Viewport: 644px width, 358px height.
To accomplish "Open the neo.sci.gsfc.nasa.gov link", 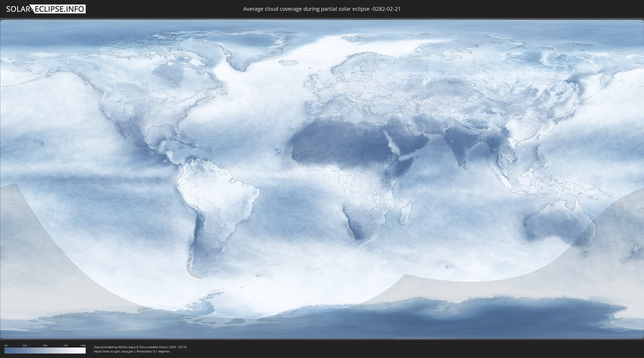I will [114, 352].
